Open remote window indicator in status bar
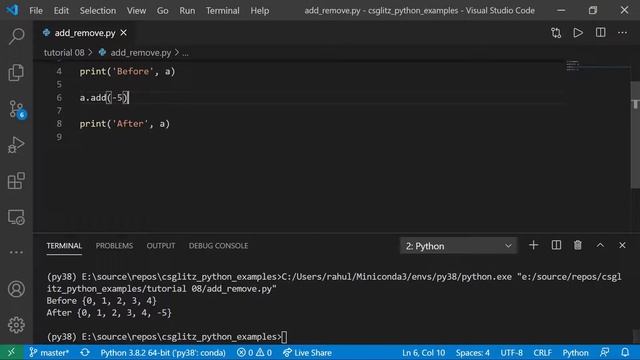The image size is (640, 360). click(x=11, y=352)
